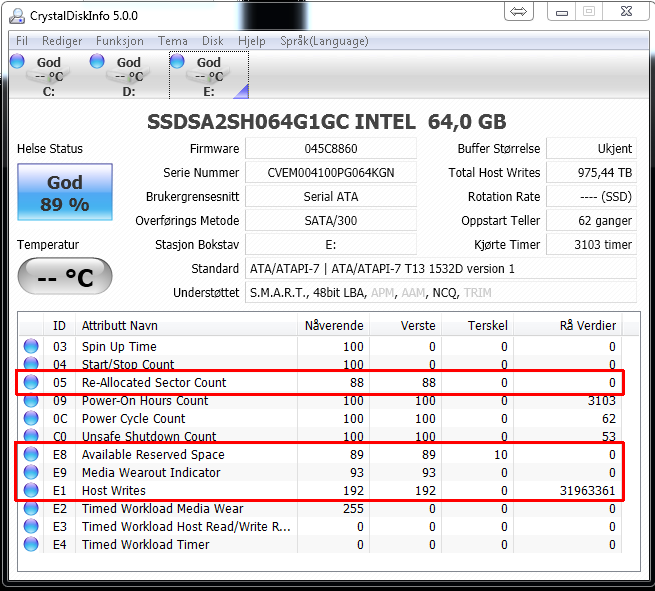Image resolution: width=655 pixels, height=591 pixels.
Task: Click the 975,44 TB Total Host Writes value
Action: click(592, 172)
